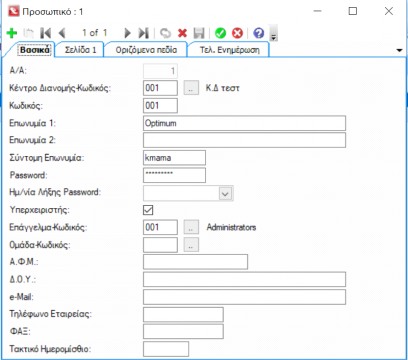Click the empty Επωνυμία 2 field
The height and width of the screenshot is (360, 408).
pyautogui.click(x=244, y=140)
